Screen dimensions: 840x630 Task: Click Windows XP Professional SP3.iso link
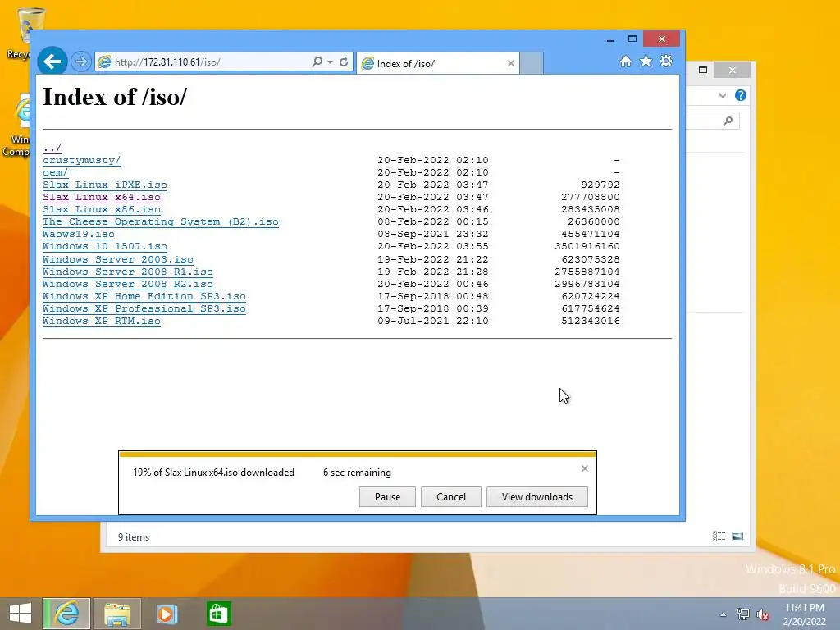point(144,308)
